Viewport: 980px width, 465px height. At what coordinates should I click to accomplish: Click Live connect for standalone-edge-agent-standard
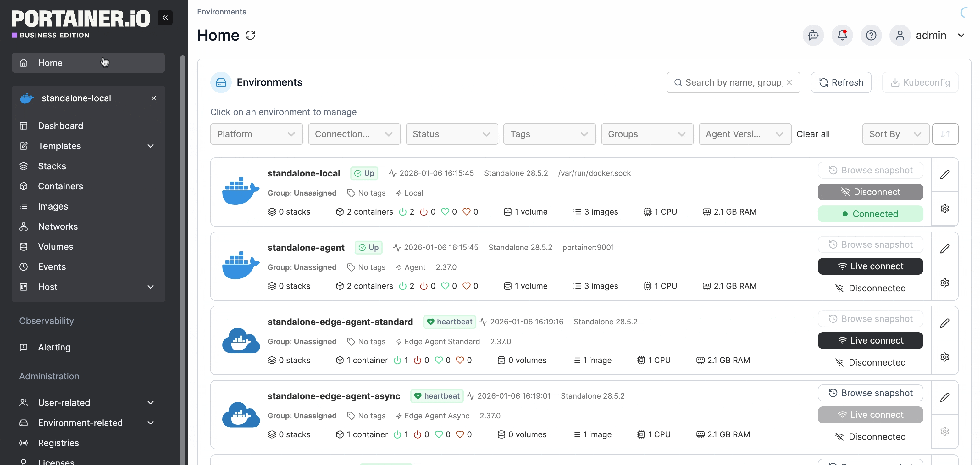870,340
